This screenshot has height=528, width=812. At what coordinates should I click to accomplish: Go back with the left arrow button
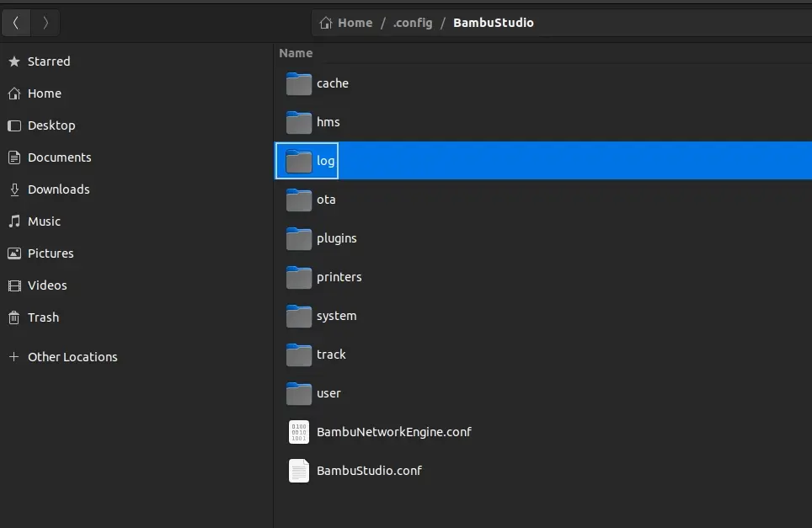(x=16, y=23)
